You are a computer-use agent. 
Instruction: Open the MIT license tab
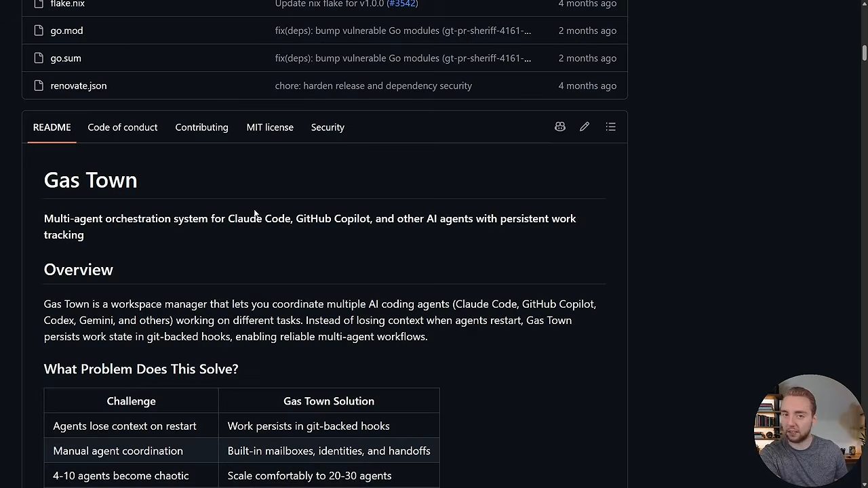click(270, 127)
